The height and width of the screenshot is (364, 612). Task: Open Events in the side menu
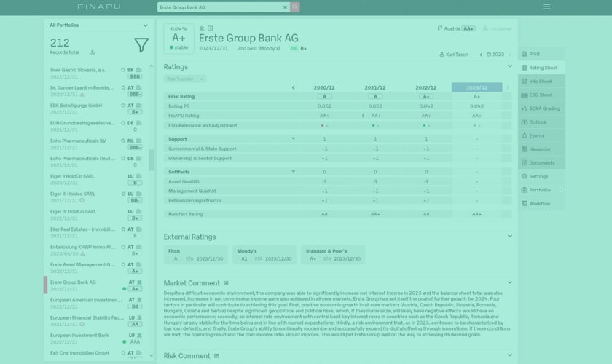[x=542, y=135]
